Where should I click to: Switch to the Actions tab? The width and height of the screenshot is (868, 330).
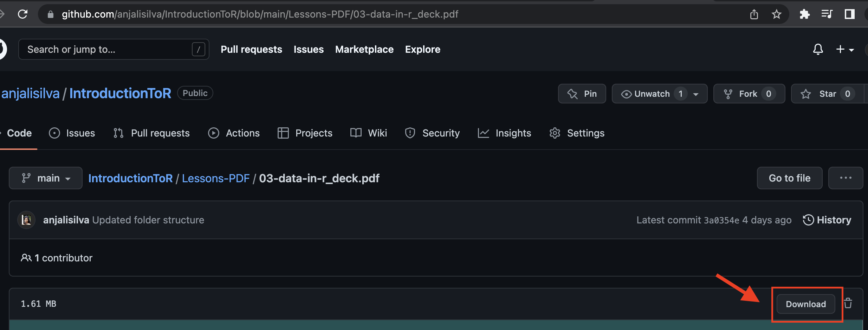pos(234,133)
